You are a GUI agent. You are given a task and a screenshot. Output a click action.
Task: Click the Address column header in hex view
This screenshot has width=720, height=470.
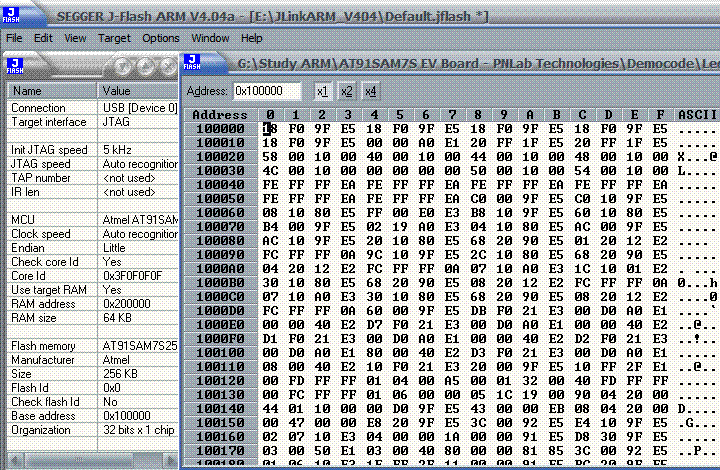coord(220,115)
